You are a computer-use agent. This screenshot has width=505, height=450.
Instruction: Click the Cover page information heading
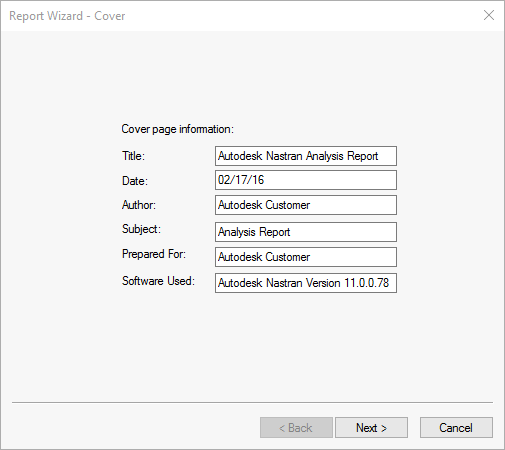point(178,129)
